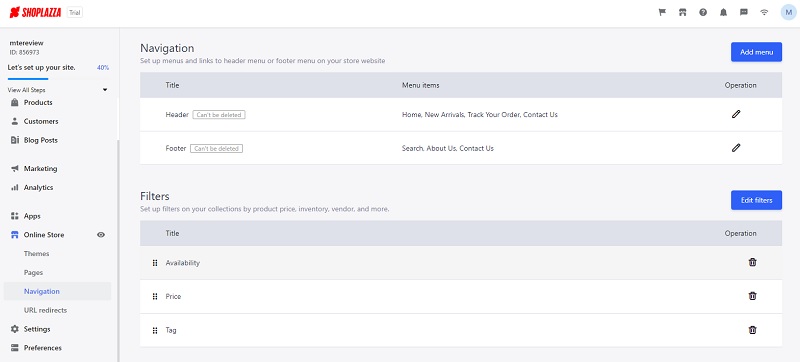Click 'Search, About Us, Contact Us' text

click(x=448, y=148)
